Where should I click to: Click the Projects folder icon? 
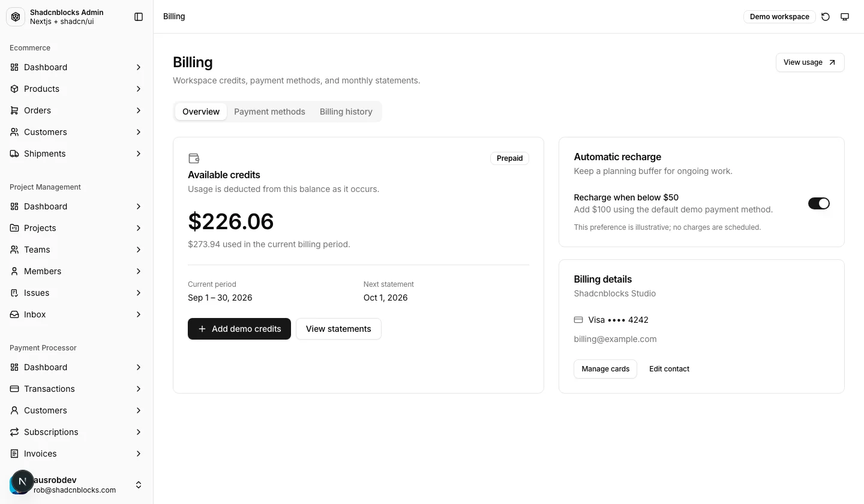[14, 228]
